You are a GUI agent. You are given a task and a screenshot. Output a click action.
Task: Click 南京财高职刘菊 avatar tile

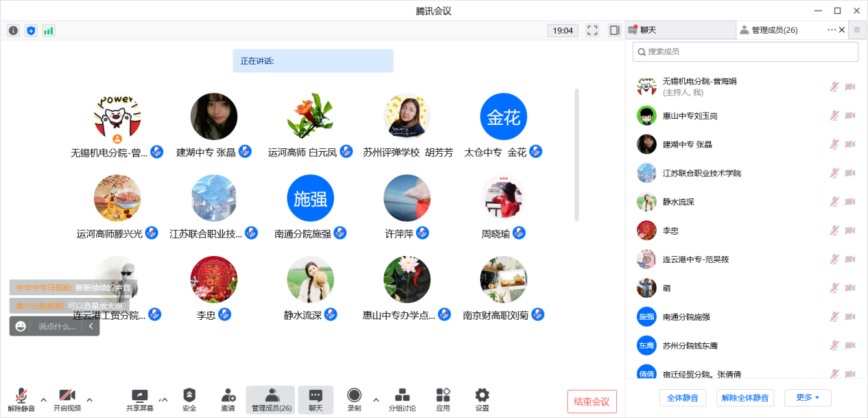pyautogui.click(x=504, y=280)
